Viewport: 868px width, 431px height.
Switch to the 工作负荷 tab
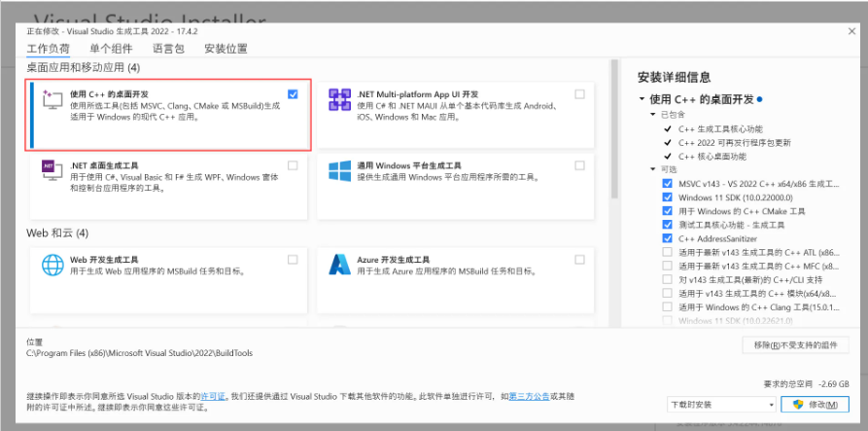coord(49,49)
